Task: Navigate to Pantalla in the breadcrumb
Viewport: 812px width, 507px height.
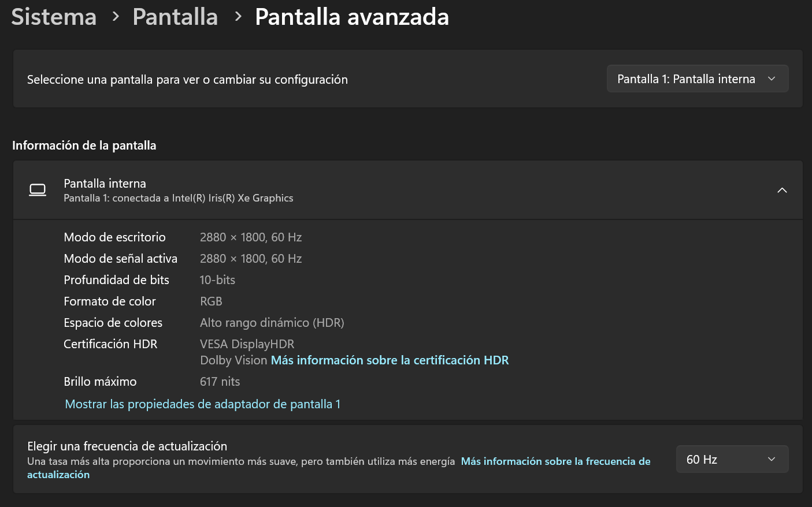Action: pos(175,17)
